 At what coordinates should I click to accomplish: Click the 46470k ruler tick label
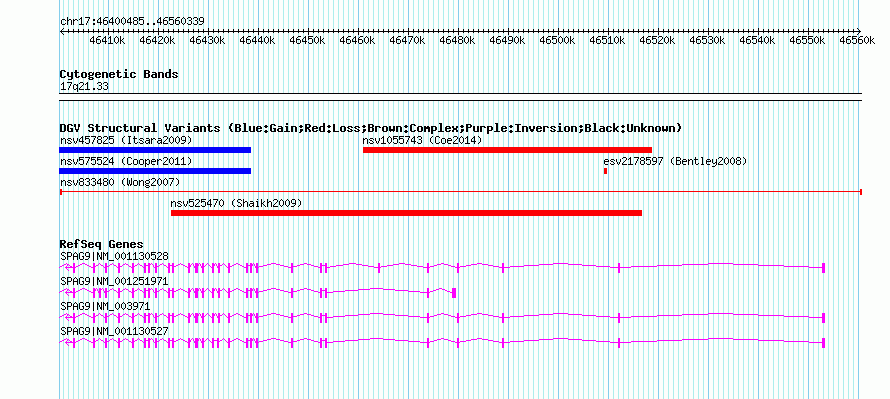407,41
